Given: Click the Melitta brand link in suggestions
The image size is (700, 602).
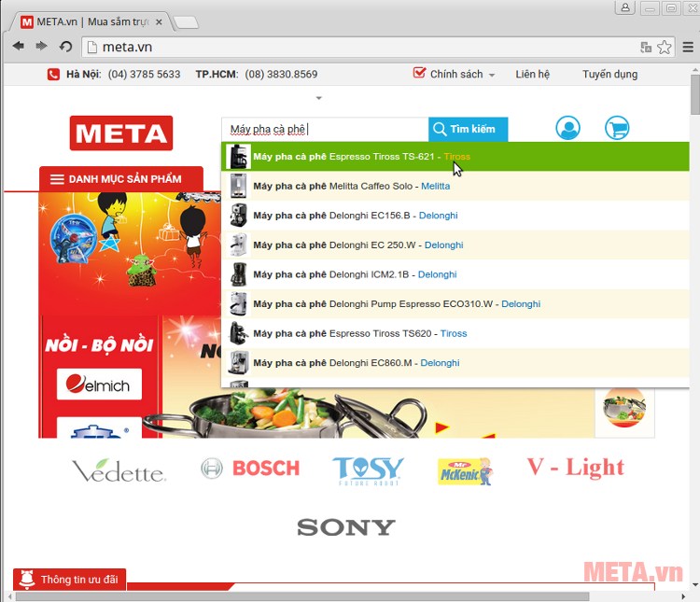Looking at the screenshot, I should tap(435, 186).
